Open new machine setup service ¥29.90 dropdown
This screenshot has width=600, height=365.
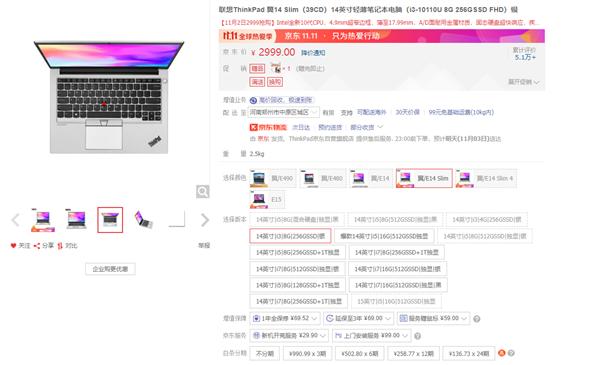pyautogui.click(x=289, y=336)
